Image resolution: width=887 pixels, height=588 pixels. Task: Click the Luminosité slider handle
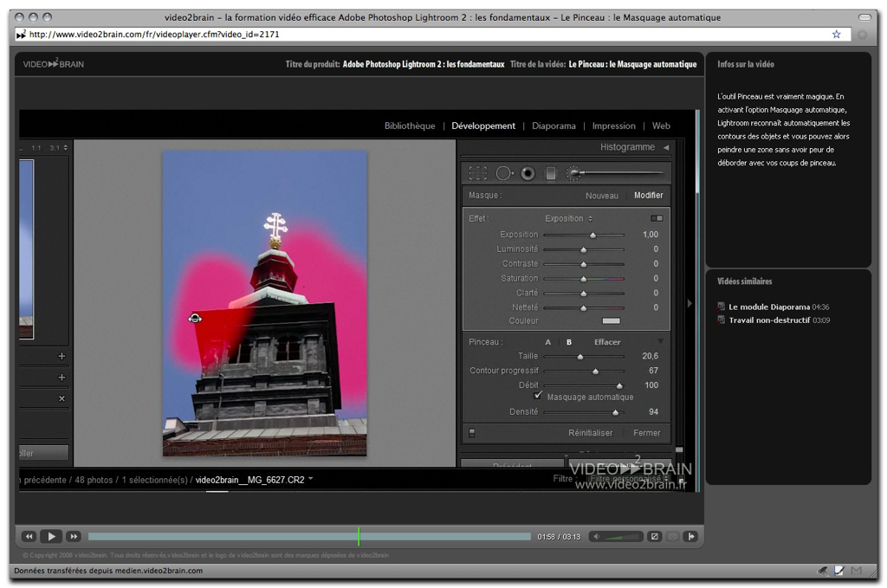pyautogui.click(x=584, y=249)
